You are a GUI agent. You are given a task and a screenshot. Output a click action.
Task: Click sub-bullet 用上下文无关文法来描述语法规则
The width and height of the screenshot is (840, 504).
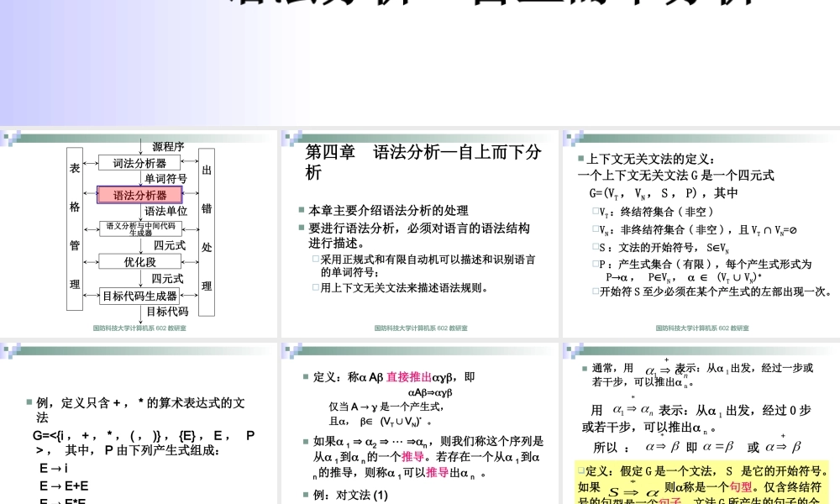[x=404, y=288]
